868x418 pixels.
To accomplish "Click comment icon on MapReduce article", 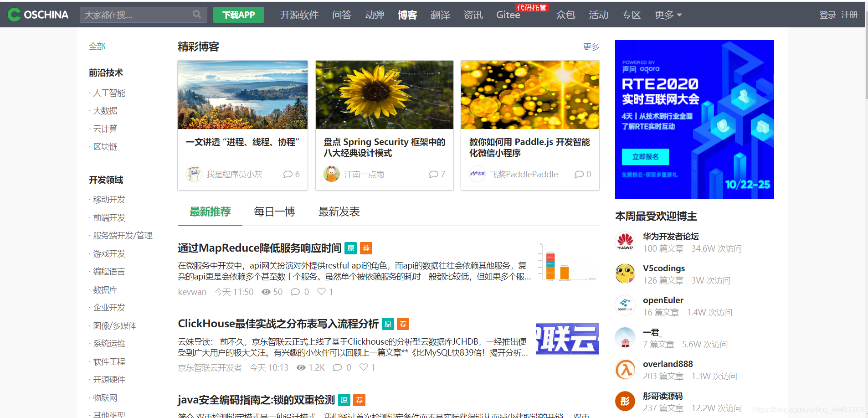I will [x=295, y=292].
